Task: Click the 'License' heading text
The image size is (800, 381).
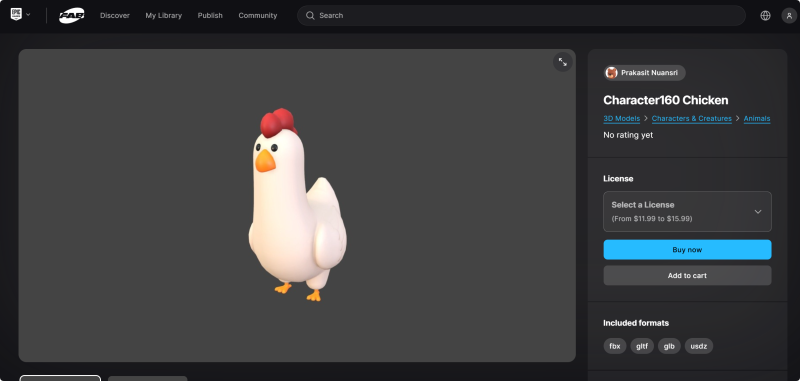Action: (x=618, y=179)
